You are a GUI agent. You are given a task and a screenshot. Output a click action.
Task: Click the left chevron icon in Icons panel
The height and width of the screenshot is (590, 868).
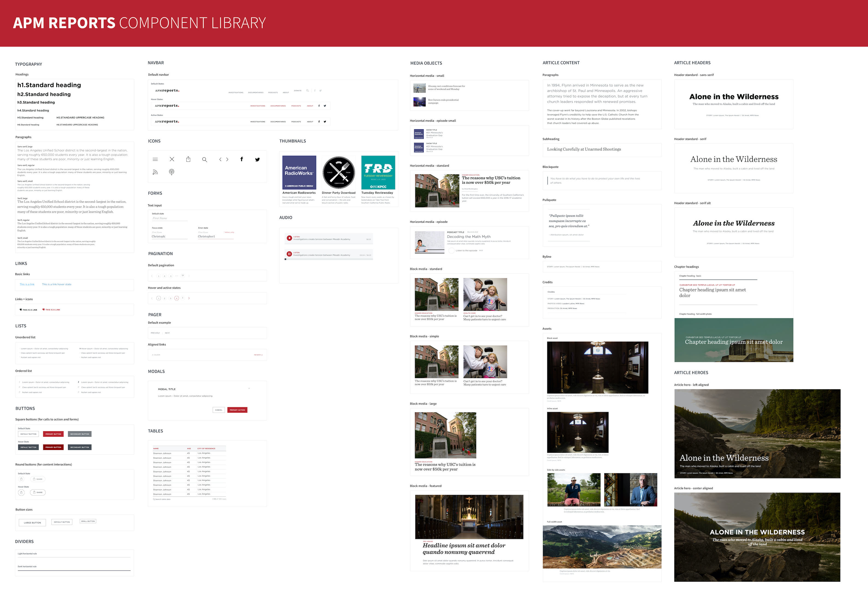tap(220, 160)
